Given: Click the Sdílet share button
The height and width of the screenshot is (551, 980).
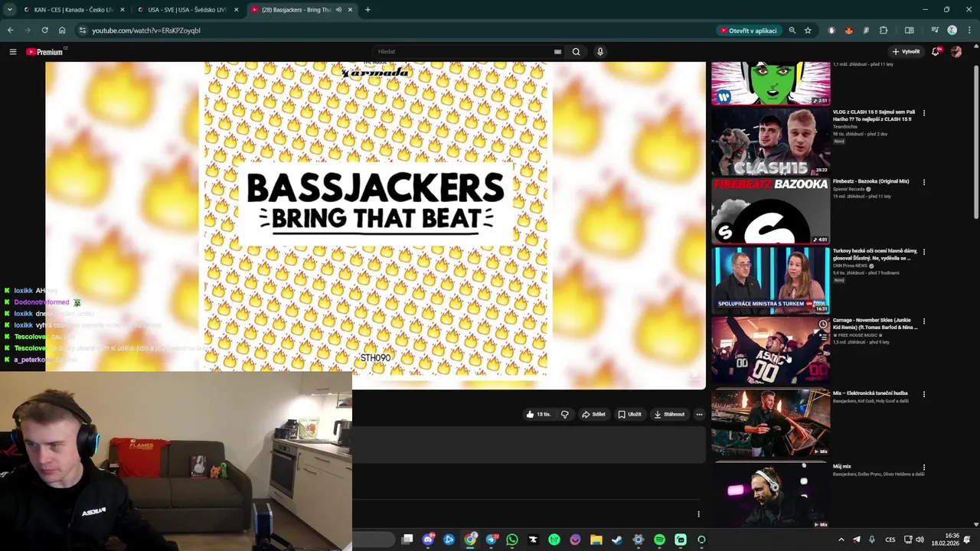Looking at the screenshot, I should [x=593, y=414].
